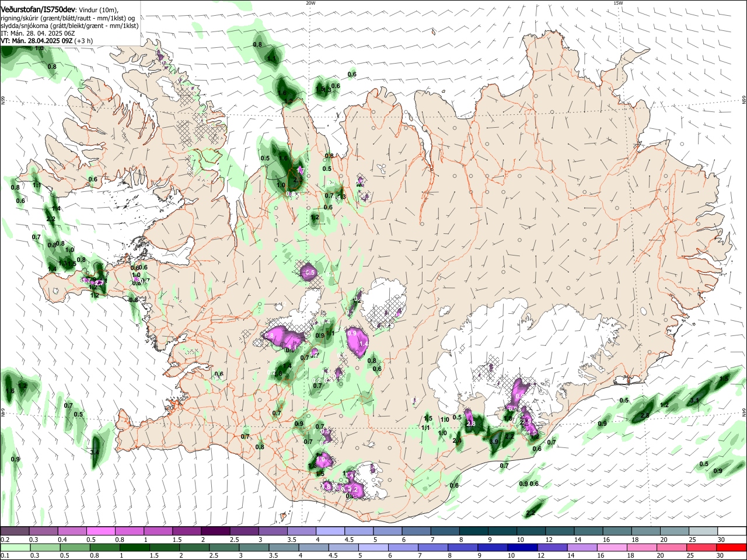Click the 'IT: Mán. 28. 04. 2025 06Z' line
This screenshot has width=747, height=560.
point(37,33)
